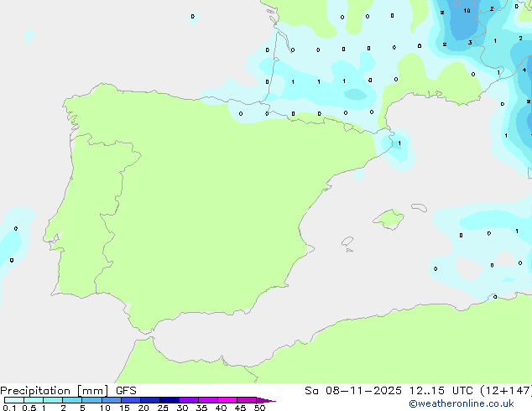Click the 20–25 mm legend color swatch
The height and width of the screenshot is (411, 532).
click(150, 400)
